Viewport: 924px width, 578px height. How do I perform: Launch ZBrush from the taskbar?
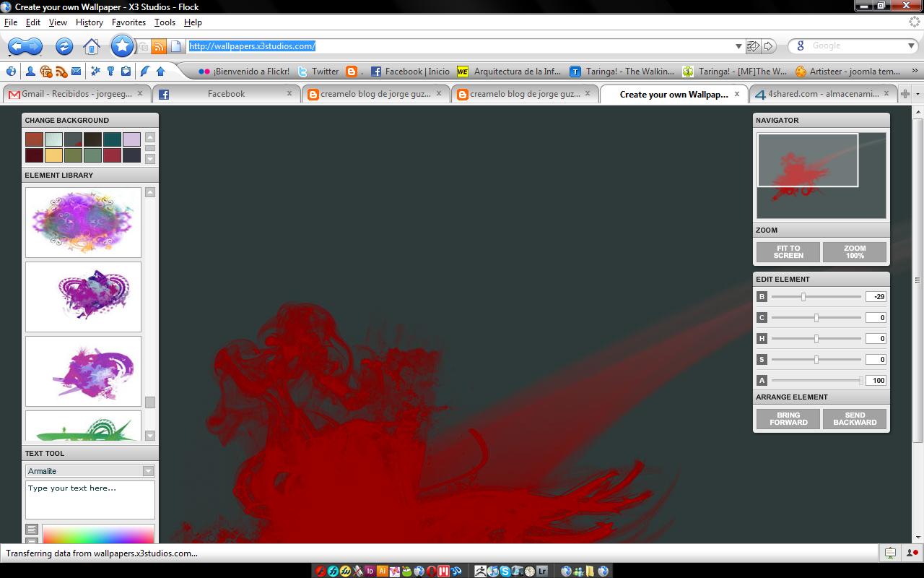pos(481,571)
